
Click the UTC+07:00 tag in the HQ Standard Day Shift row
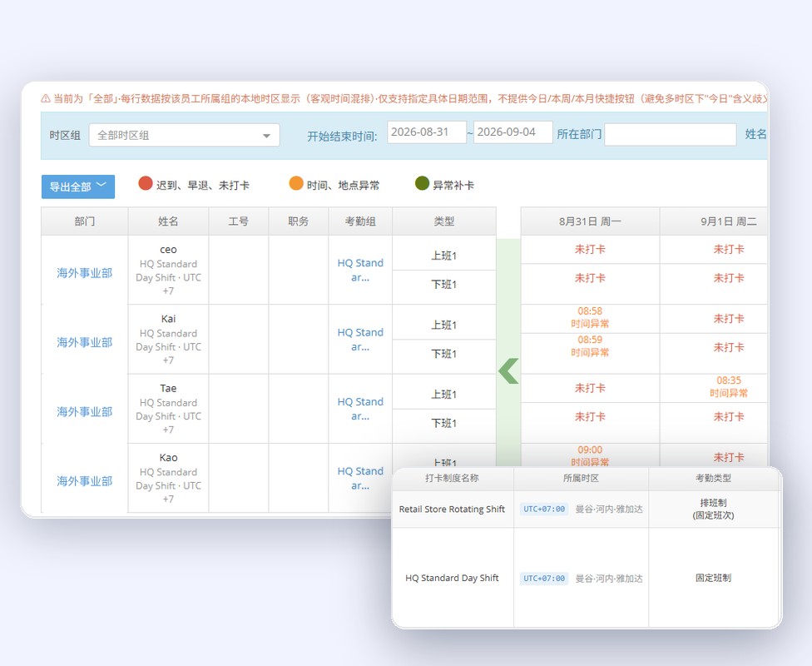pyautogui.click(x=544, y=579)
